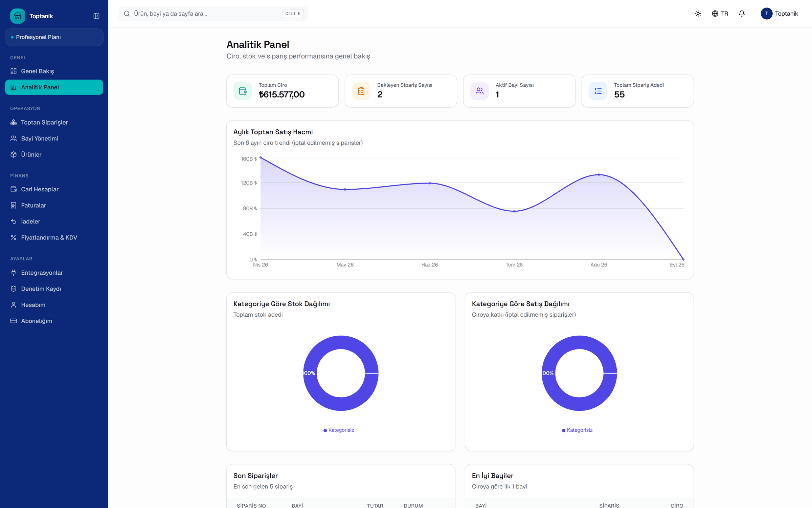Click the Haz 26 data point on chart
Image resolution: width=812 pixels, height=508 pixels.
click(x=430, y=183)
